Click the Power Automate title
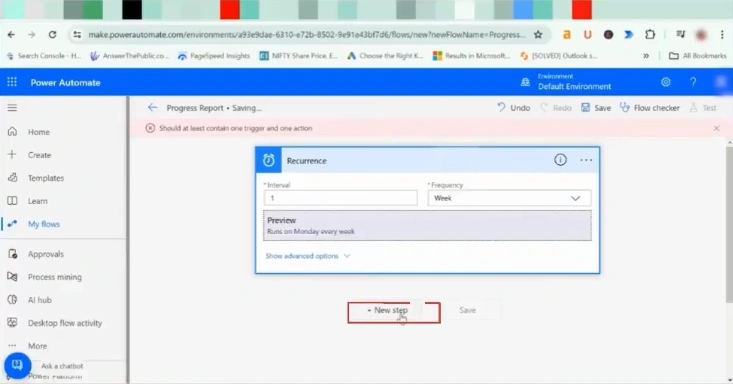 (x=65, y=83)
